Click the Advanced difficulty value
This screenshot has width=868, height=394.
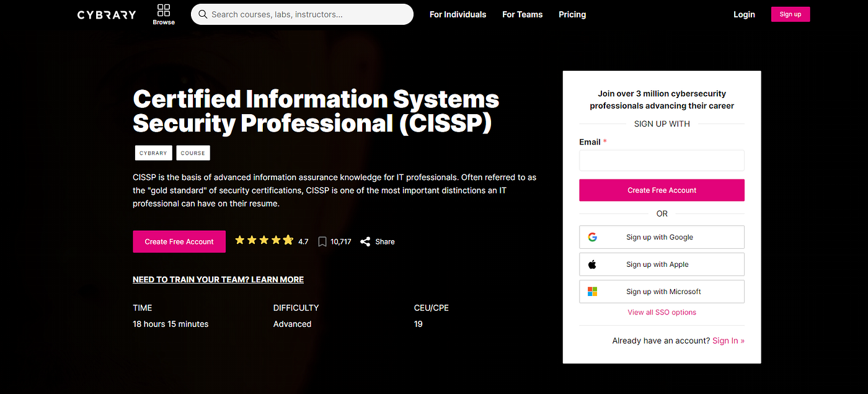pos(292,324)
